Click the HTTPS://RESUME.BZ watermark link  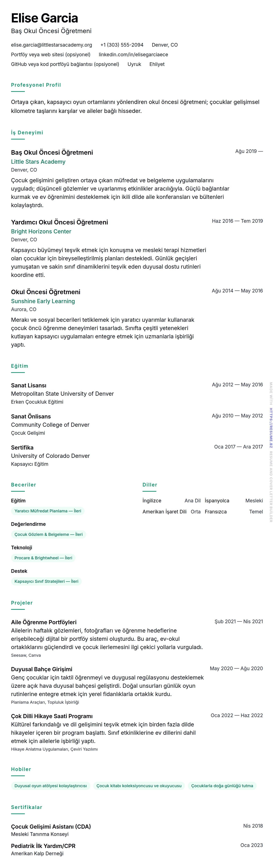(271, 428)
